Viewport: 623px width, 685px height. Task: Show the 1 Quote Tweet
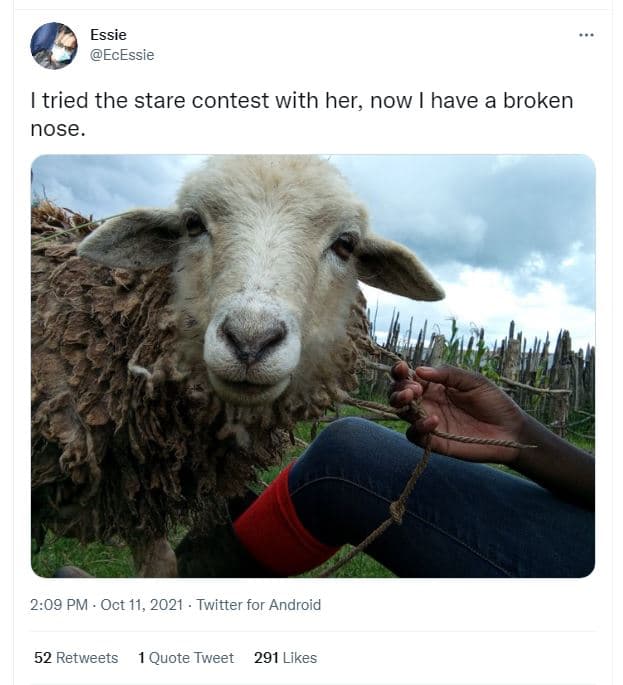click(x=186, y=657)
